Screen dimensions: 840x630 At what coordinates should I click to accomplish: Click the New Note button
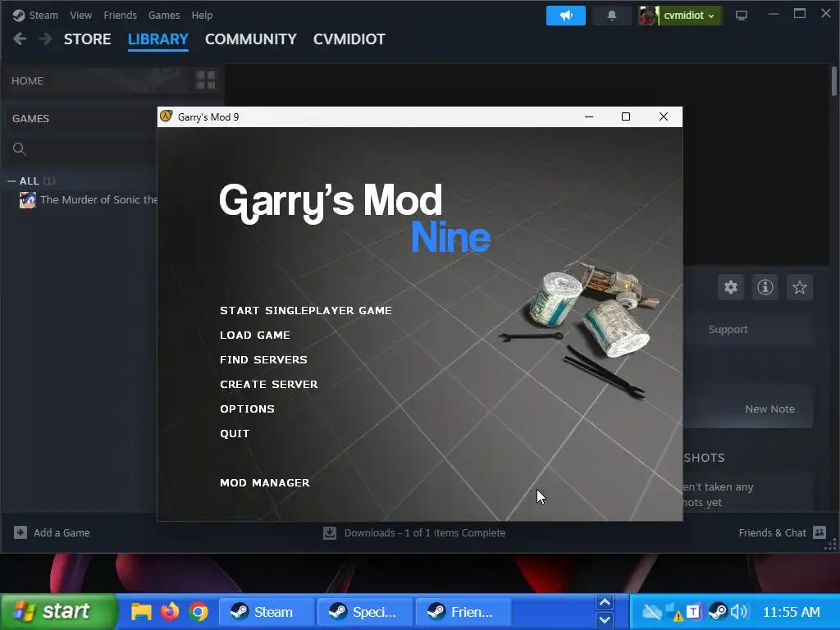[769, 409]
